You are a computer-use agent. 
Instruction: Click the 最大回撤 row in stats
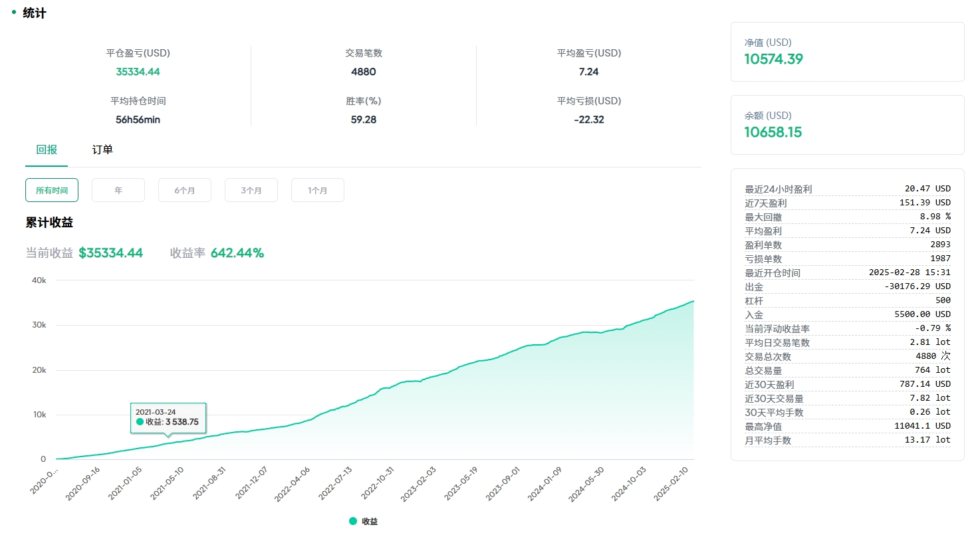[x=848, y=217]
